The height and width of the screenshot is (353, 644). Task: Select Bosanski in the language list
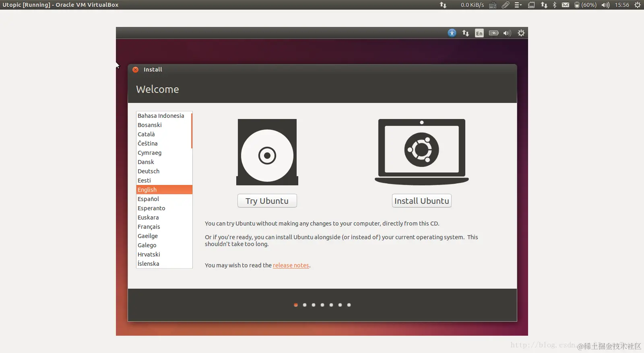click(164, 125)
